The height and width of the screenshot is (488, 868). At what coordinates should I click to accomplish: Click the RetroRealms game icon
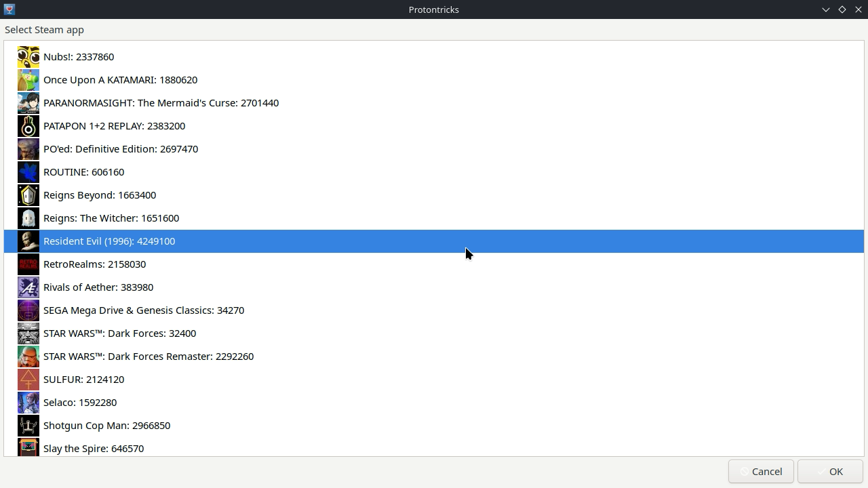tap(28, 264)
